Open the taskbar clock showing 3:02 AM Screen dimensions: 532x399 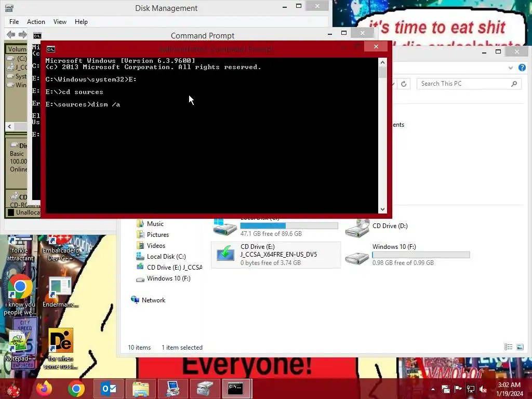[x=509, y=389]
